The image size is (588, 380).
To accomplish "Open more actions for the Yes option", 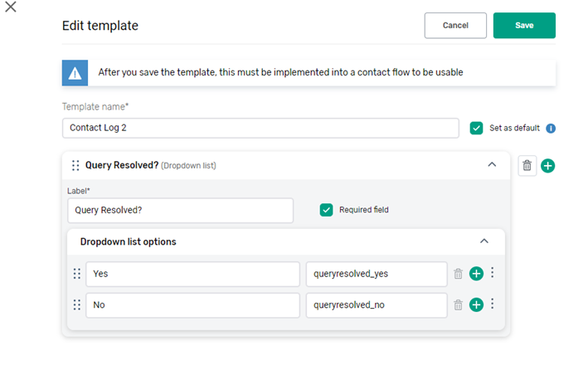I will (x=493, y=273).
